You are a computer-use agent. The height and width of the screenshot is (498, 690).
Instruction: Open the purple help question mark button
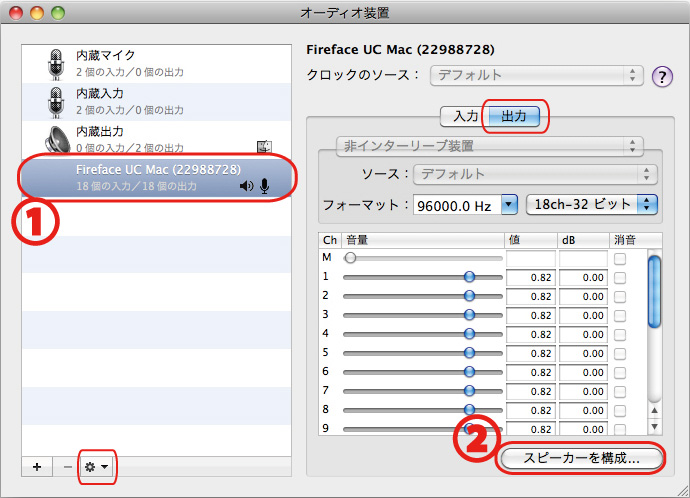[x=661, y=77]
